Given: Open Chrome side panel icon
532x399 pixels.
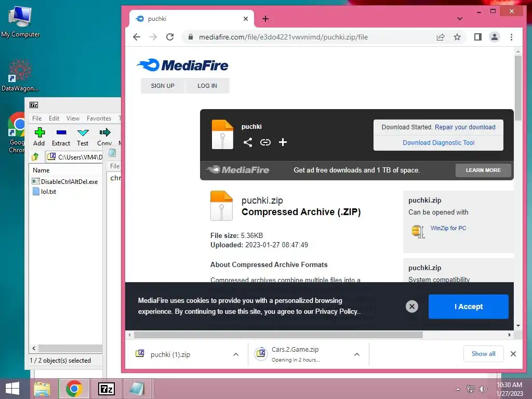Looking at the screenshot, I should tap(478, 37).
